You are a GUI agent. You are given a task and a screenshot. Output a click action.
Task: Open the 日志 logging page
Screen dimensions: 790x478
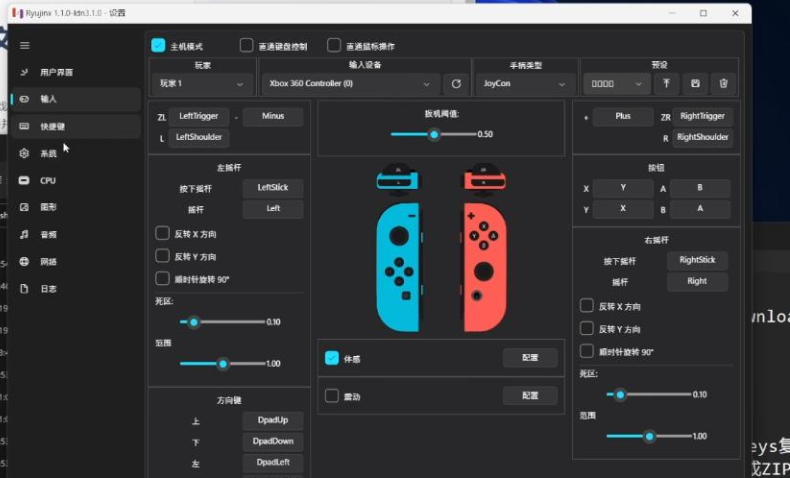pos(76,289)
